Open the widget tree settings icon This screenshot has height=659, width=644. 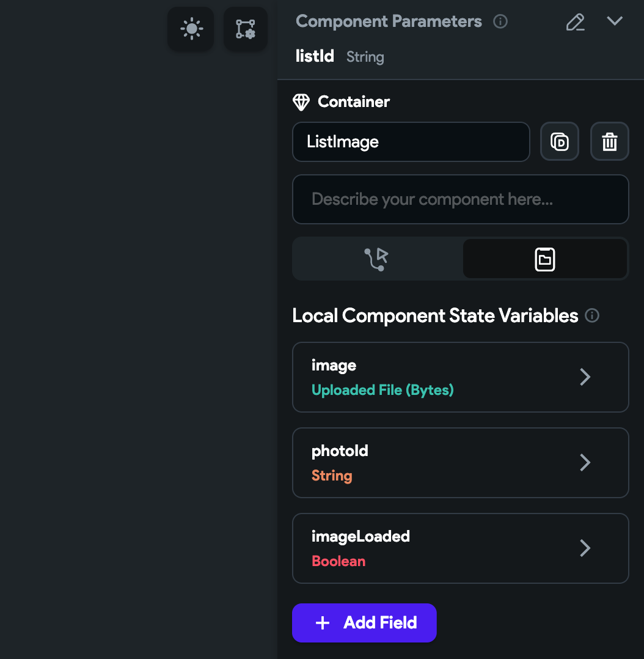(x=246, y=29)
